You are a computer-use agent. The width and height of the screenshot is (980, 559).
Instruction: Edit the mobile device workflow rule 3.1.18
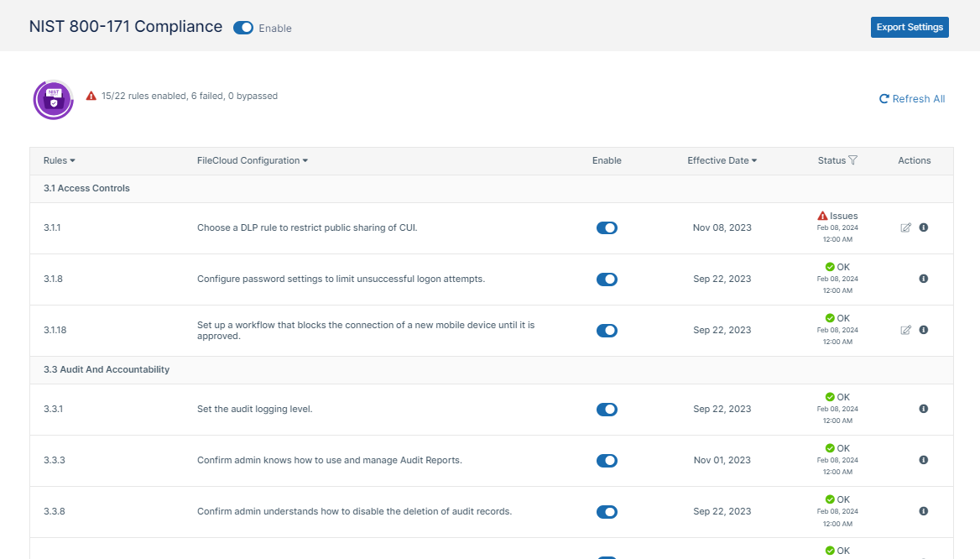(905, 330)
